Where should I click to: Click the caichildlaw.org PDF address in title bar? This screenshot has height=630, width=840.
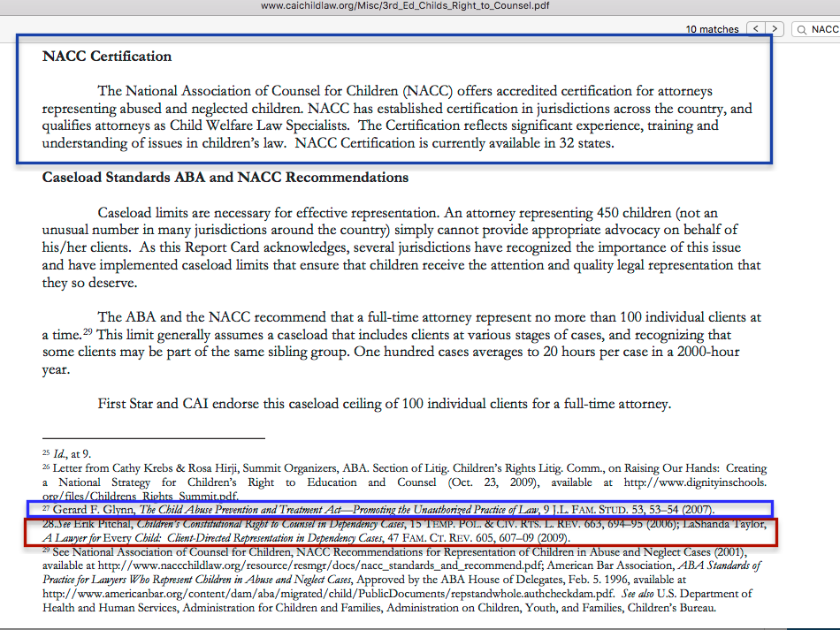419,6
